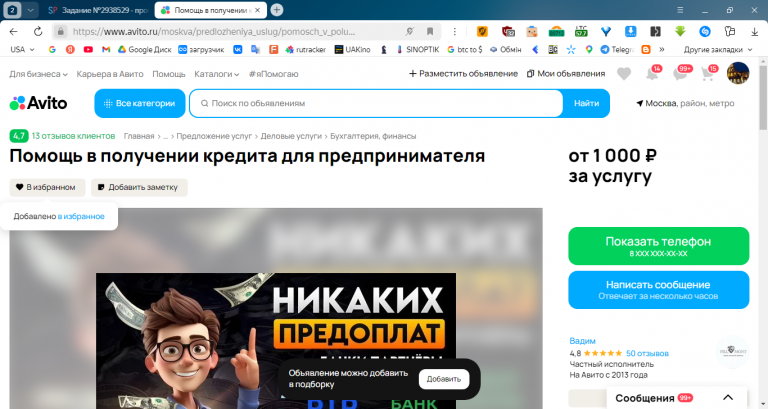Open the Telegram bookmark

coord(617,49)
